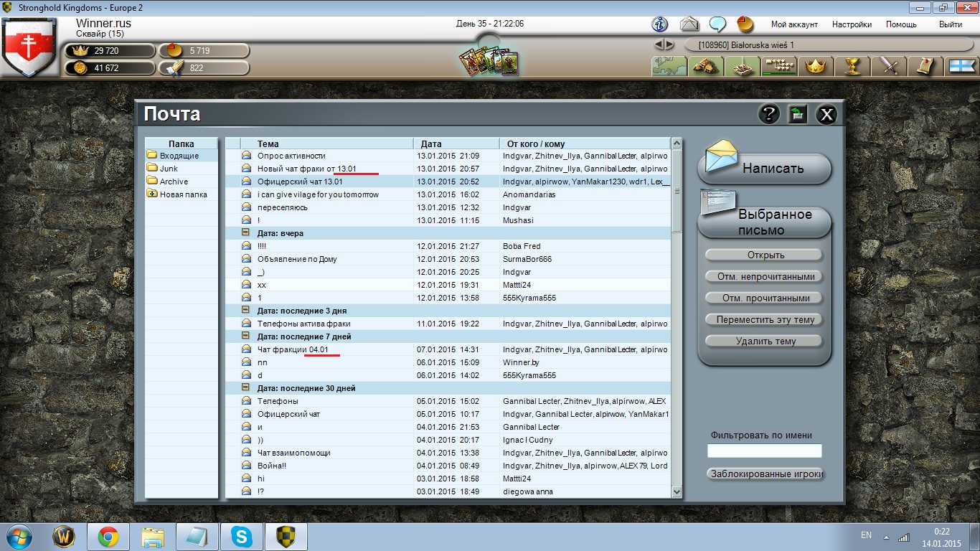Open the chat speech bubble icon

(x=717, y=24)
